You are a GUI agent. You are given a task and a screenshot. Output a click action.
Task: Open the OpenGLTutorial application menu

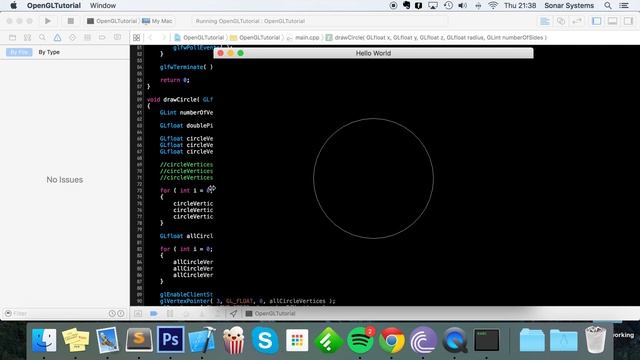(x=54, y=6)
